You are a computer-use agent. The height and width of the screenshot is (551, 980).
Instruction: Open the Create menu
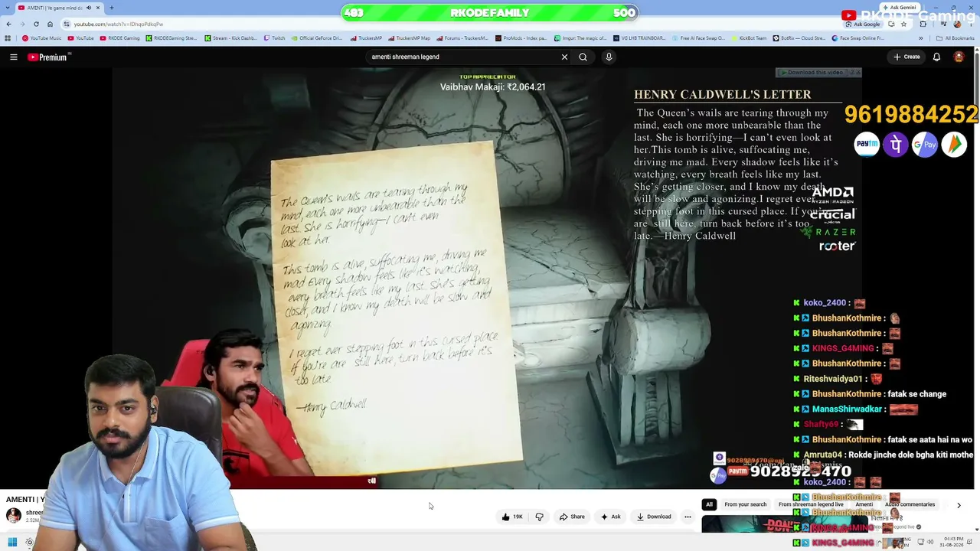coord(906,57)
